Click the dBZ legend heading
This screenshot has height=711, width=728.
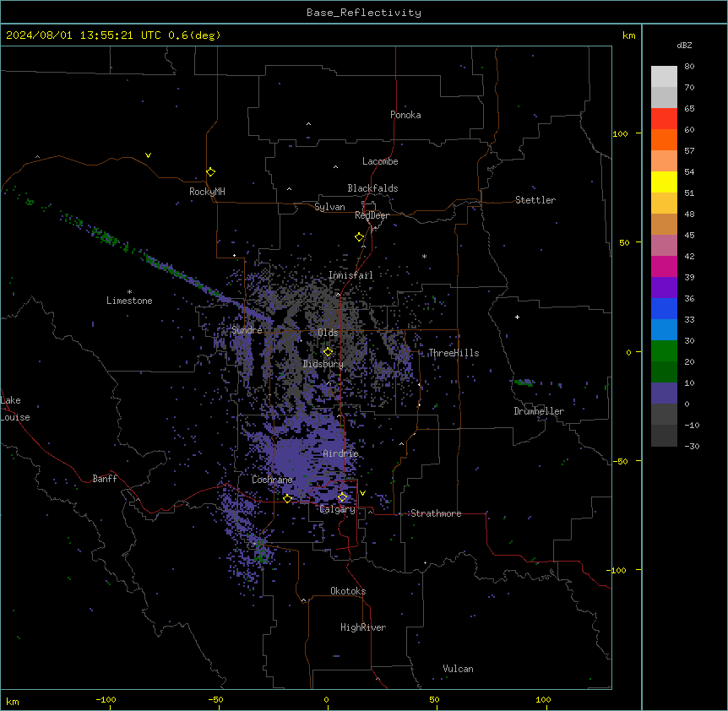[684, 45]
